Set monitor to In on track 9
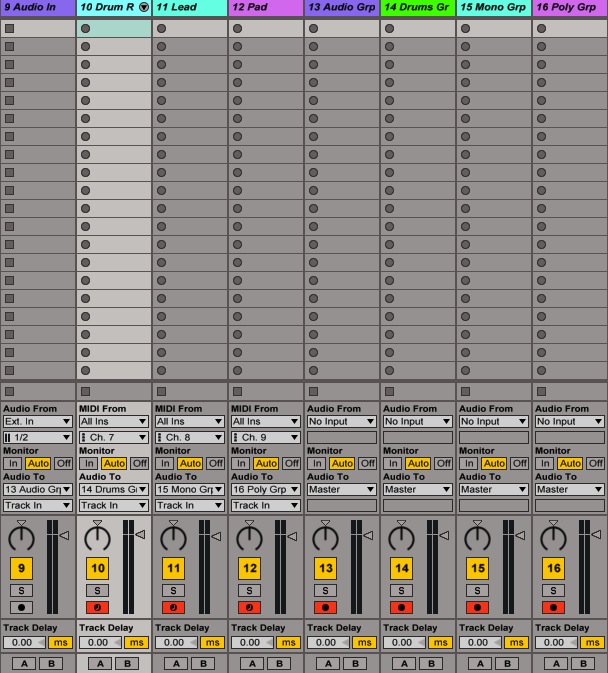608x673 pixels. click(13, 464)
